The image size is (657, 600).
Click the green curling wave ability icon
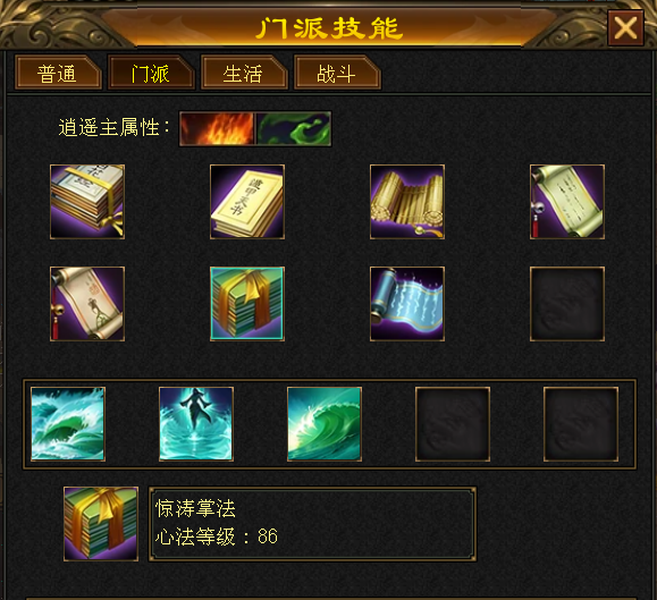(324, 424)
